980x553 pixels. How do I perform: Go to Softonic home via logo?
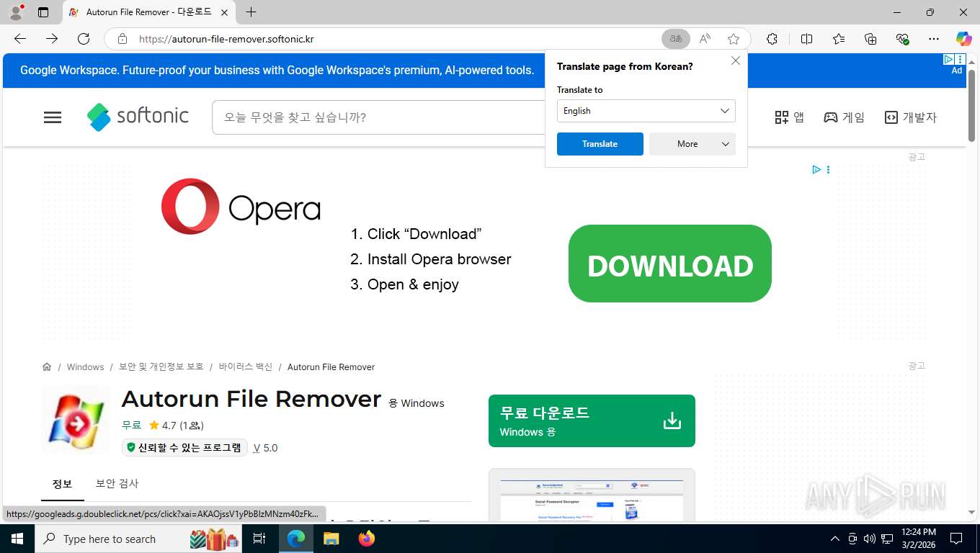coord(138,117)
